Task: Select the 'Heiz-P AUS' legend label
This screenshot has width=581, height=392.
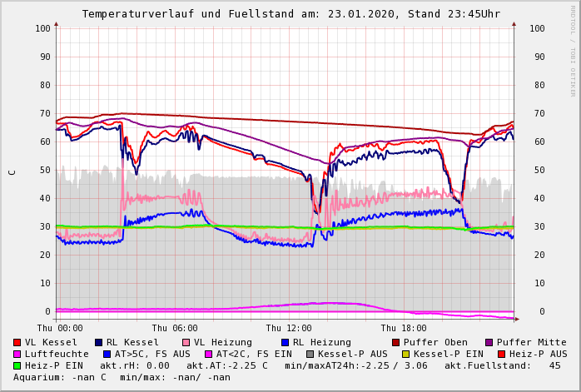Action: point(539,355)
